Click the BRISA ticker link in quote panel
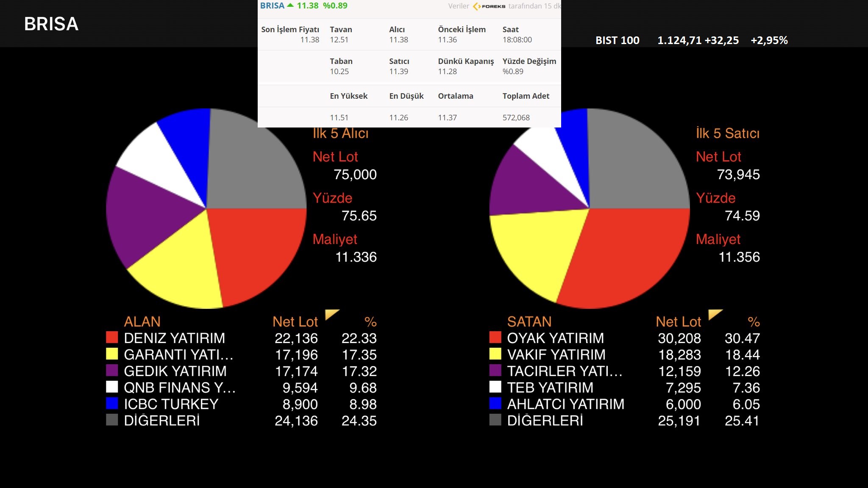 click(272, 6)
